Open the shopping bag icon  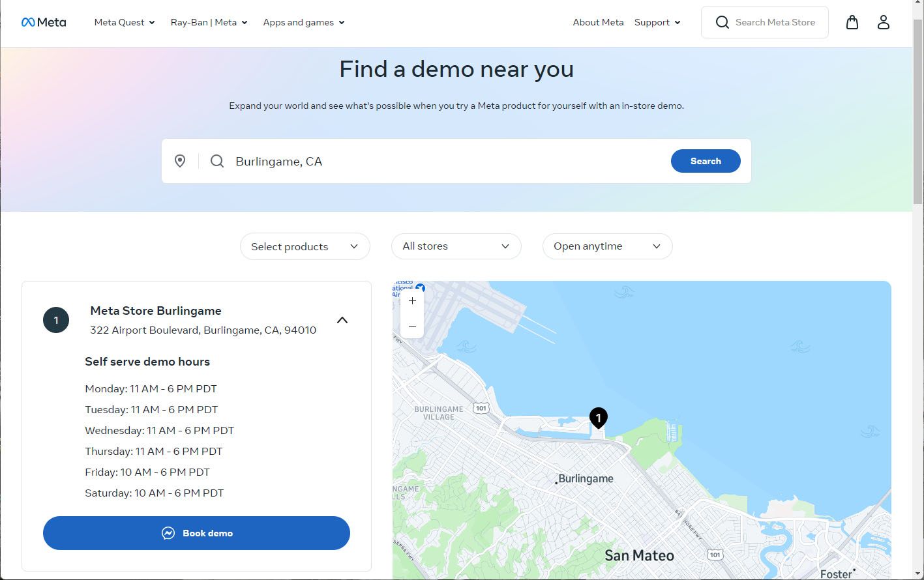coord(852,22)
